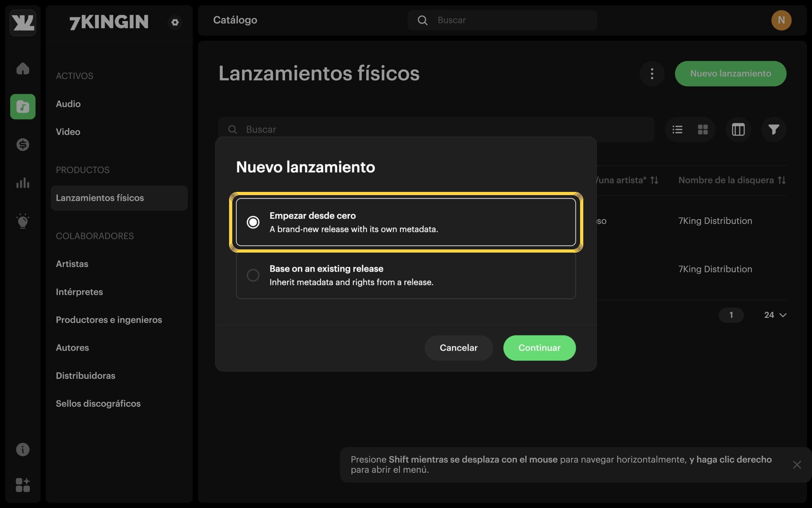Click the info icon in sidebar
Image resolution: width=812 pixels, height=508 pixels.
23,449
